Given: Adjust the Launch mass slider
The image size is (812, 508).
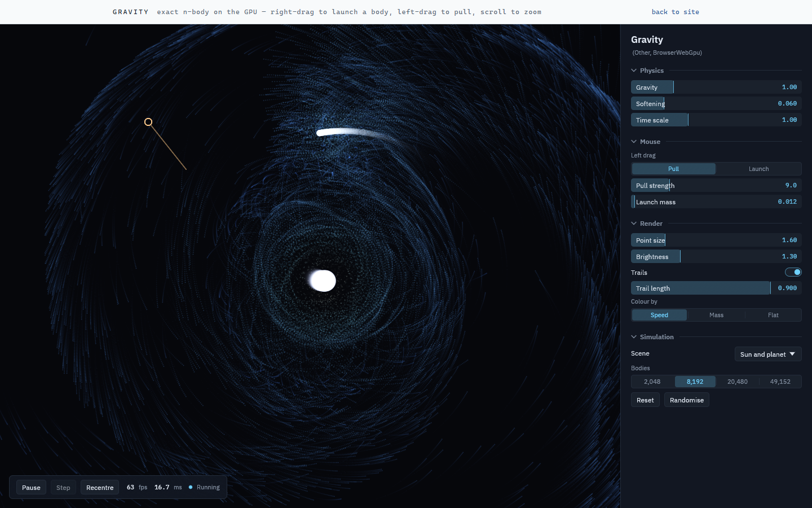Looking at the screenshot, I should pyautogui.click(x=716, y=202).
